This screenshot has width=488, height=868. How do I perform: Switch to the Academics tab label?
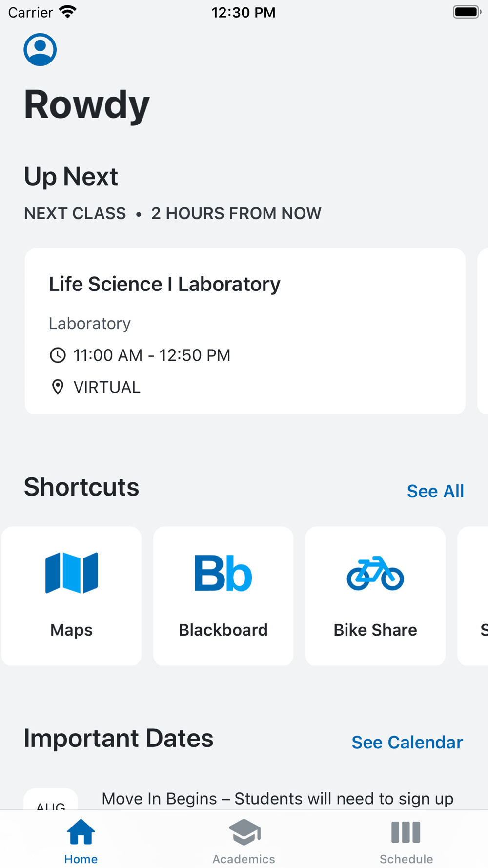point(244,859)
